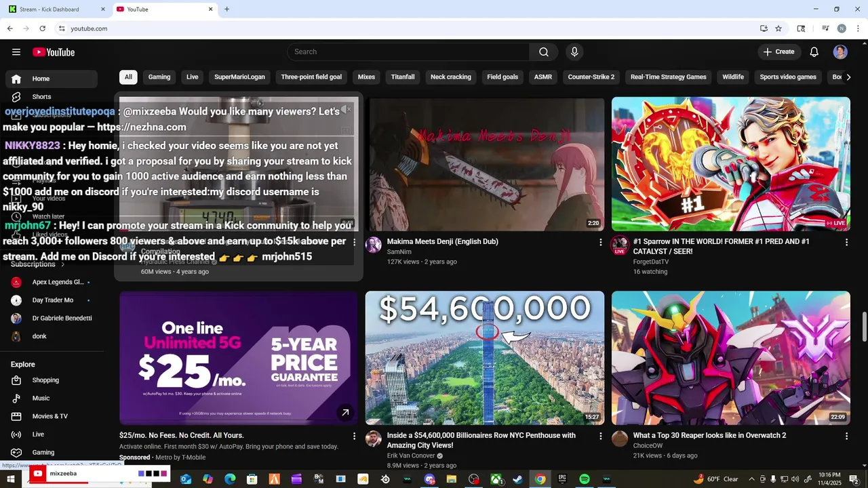This screenshot has width=868, height=488.
Task: Go back with browser back arrow
Action: pos(9,28)
